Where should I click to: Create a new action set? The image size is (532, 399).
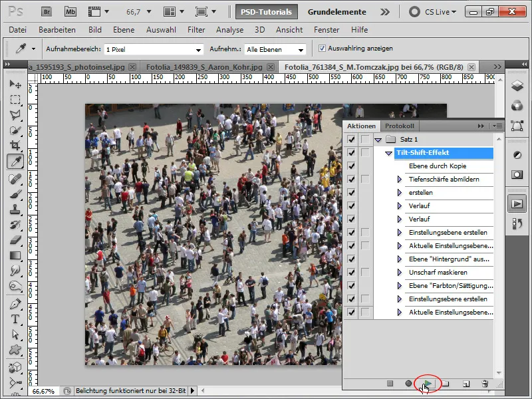446,384
